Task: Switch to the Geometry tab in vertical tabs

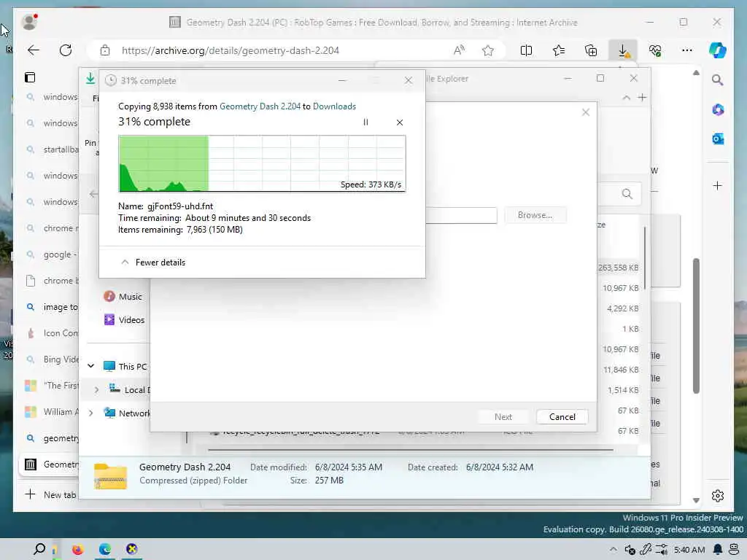Action: pyautogui.click(x=50, y=464)
